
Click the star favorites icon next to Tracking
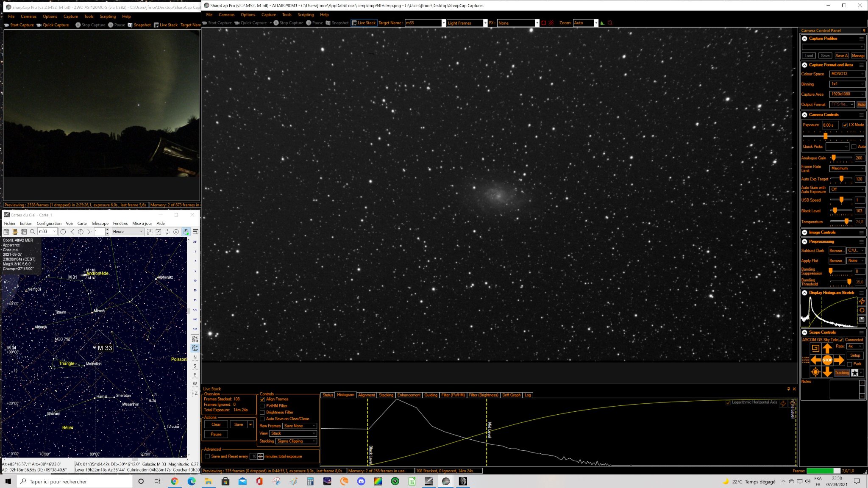pos(855,373)
